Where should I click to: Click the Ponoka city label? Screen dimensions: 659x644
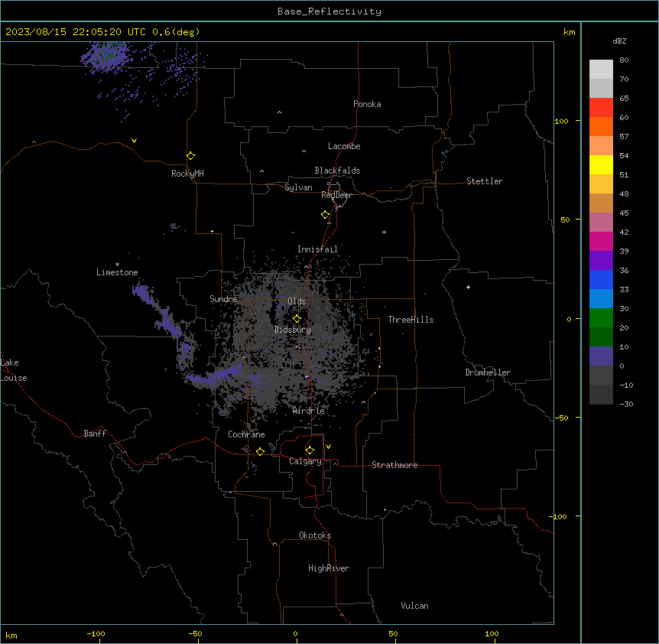pyautogui.click(x=367, y=104)
